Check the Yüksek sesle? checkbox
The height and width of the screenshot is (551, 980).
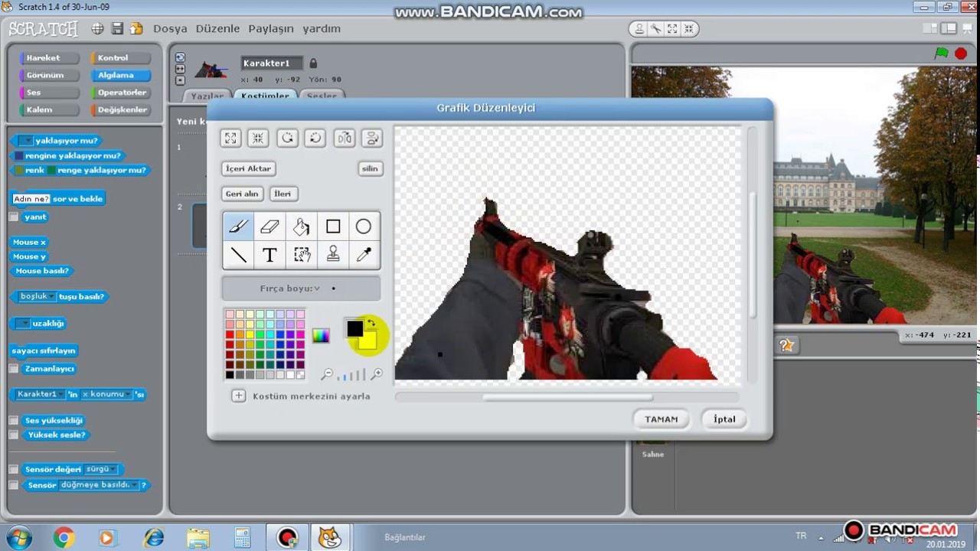[x=14, y=435]
